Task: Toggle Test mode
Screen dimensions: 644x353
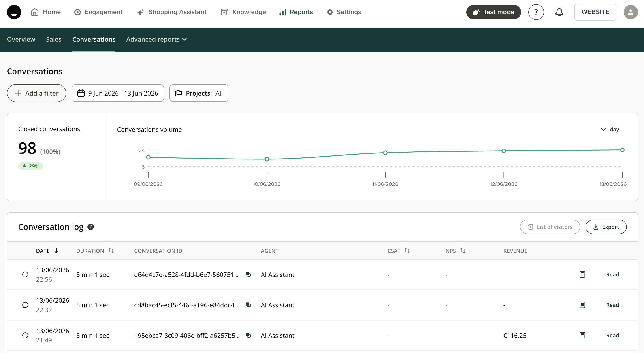Action: tap(493, 12)
